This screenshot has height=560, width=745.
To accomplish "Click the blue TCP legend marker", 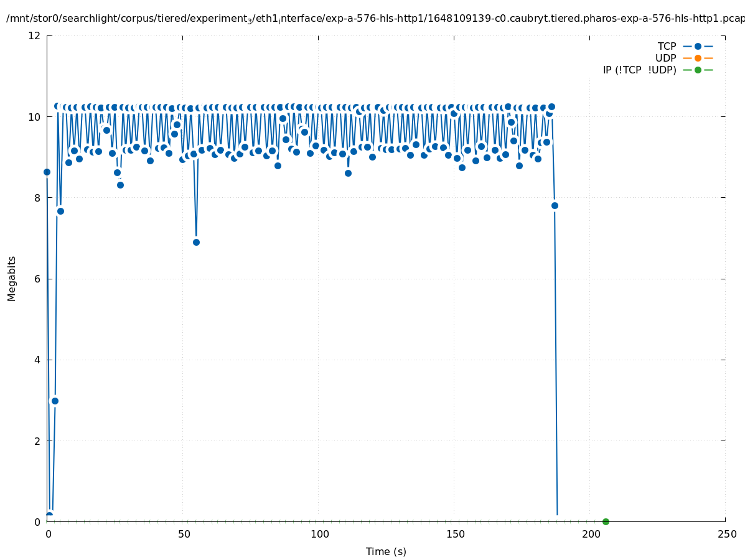I will click(698, 46).
